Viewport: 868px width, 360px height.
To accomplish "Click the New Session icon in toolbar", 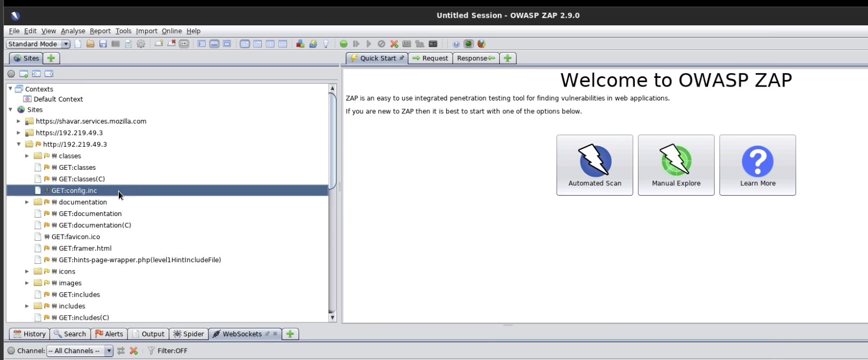I will coord(78,44).
